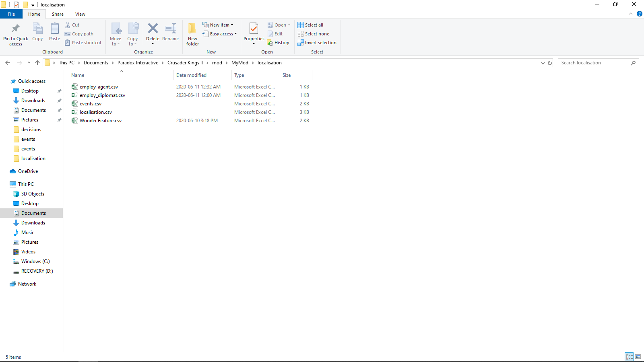
Task: Open the Easy access dropdown
Action: 220,34
